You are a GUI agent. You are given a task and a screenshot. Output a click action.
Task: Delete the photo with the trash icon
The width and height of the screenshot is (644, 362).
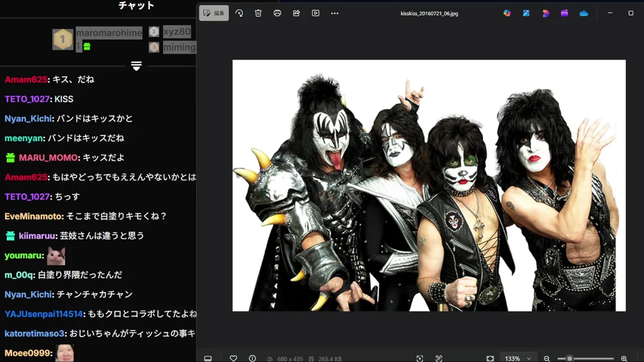(x=258, y=13)
